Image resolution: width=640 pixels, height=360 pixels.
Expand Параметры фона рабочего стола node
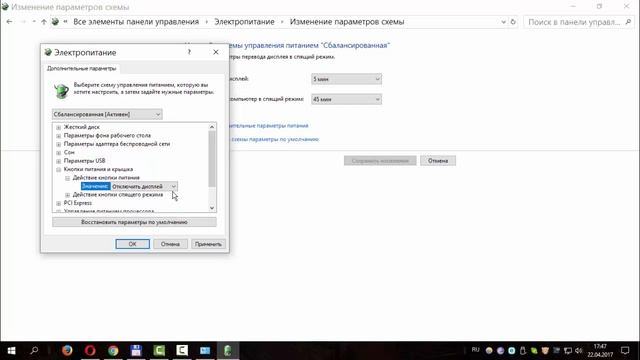pos(58,136)
